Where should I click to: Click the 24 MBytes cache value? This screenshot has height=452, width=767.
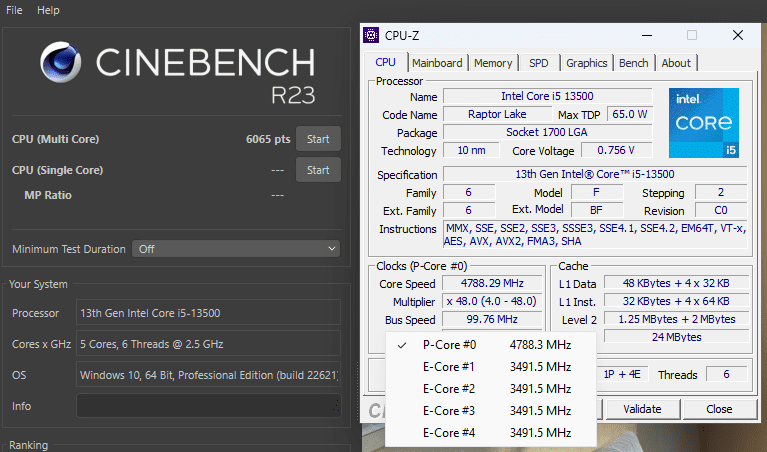click(x=677, y=337)
